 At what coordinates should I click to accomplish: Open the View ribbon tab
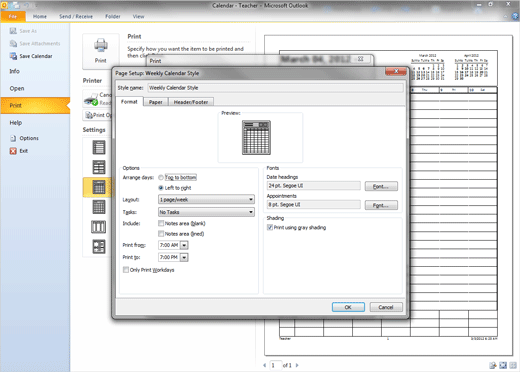click(x=138, y=16)
